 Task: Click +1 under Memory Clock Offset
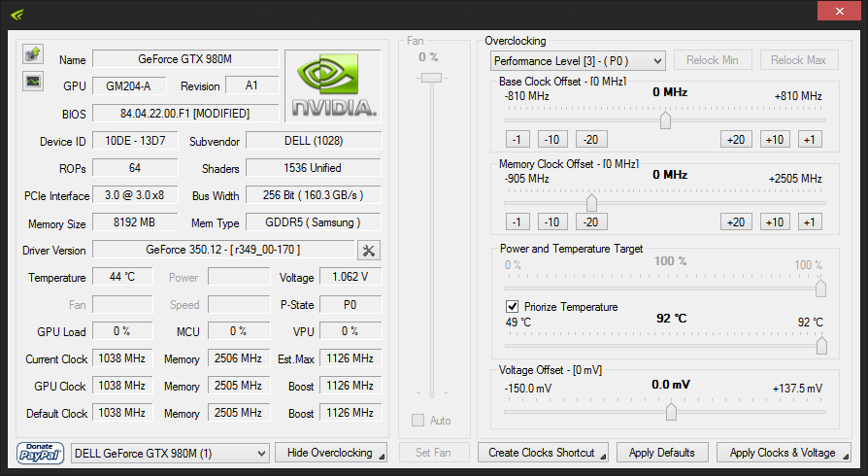(x=810, y=222)
